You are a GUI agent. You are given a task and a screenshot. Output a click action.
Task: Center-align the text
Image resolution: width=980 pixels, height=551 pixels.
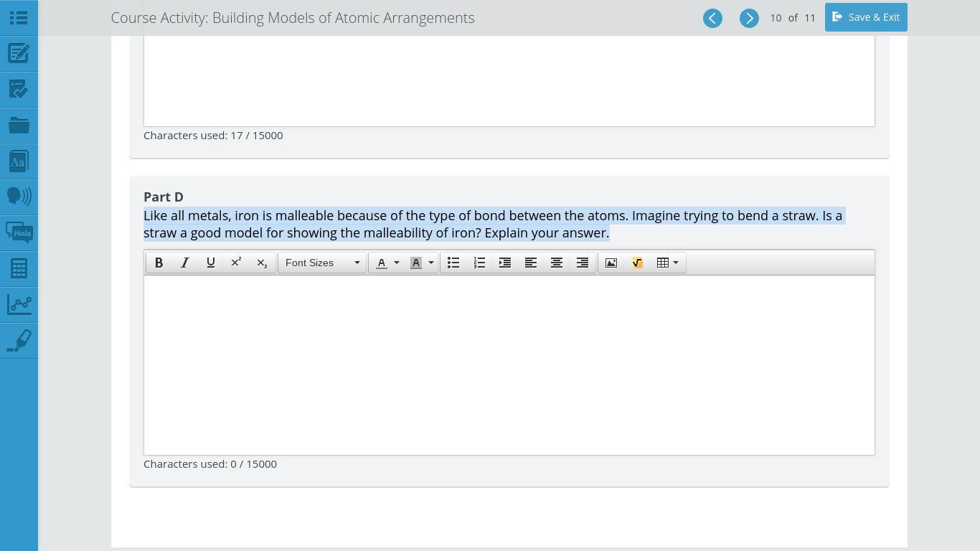tap(557, 263)
